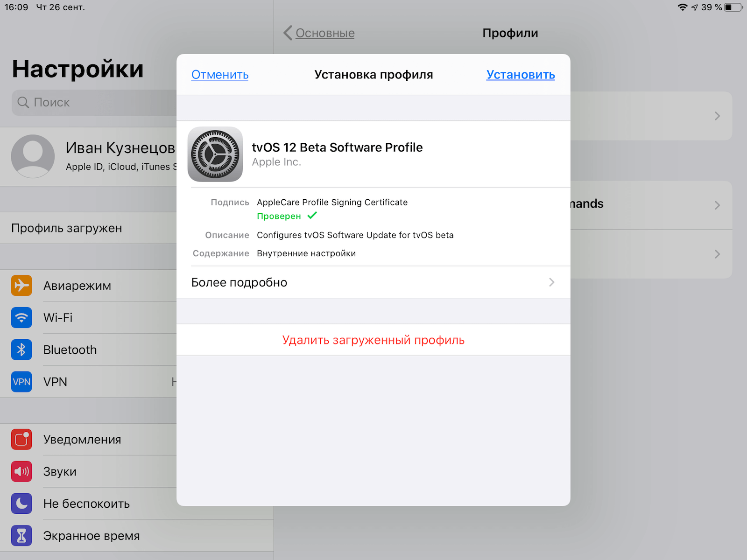
Task: Tap Удалить загруженный профиль
Action: click(x=373, y=340)
